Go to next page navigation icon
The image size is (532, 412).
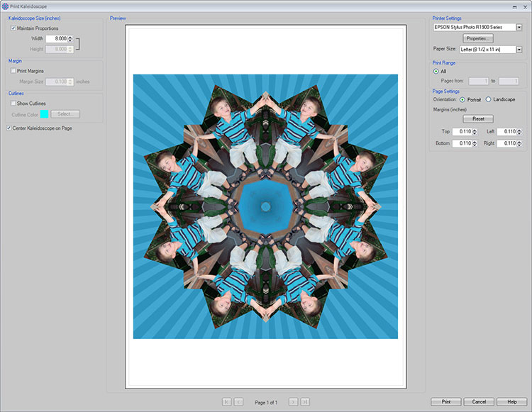pos(293,402)
